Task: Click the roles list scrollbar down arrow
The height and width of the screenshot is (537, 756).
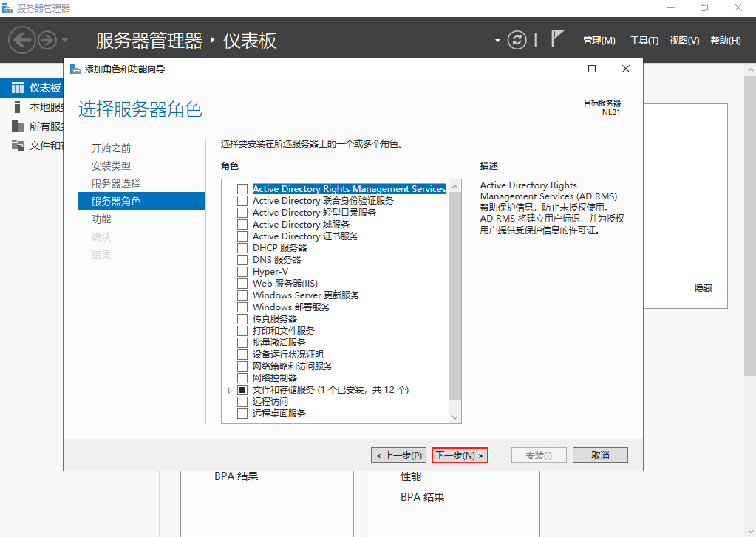Action: click(x=454, y=417)
